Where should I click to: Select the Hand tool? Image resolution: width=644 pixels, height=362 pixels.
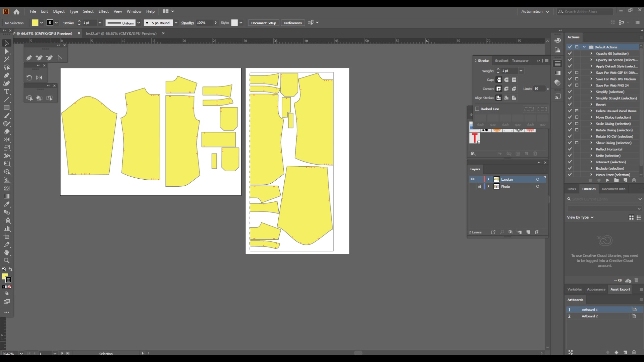tap(7, 253)
